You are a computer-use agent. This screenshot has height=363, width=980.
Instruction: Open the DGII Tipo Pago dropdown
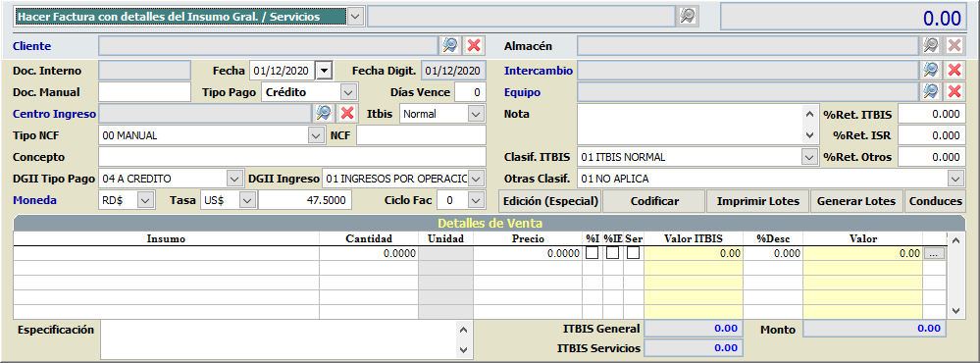pos(234,179)
